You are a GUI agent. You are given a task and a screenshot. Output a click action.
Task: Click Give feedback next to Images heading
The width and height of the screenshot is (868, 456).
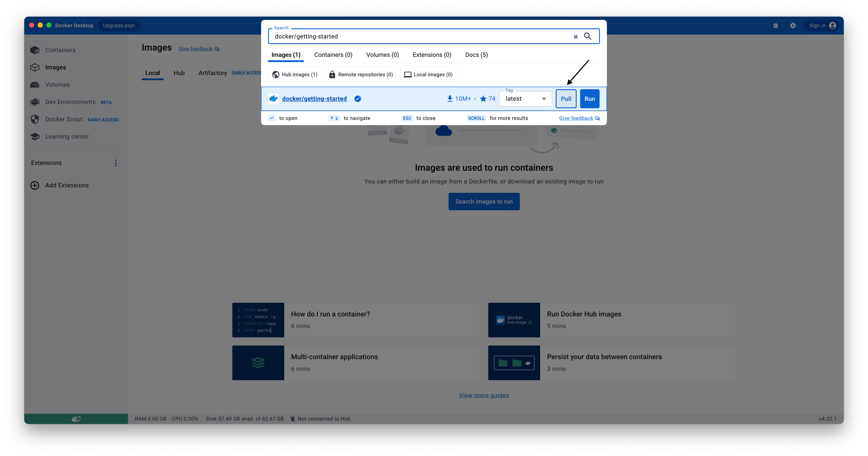(x=199, y=49)
